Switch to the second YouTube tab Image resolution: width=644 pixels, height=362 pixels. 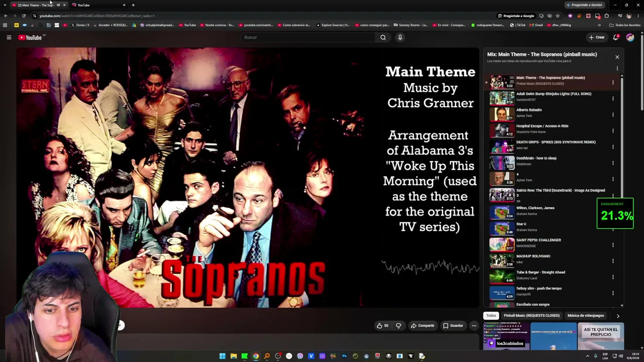pyautogui.click(x=98, y=5)
